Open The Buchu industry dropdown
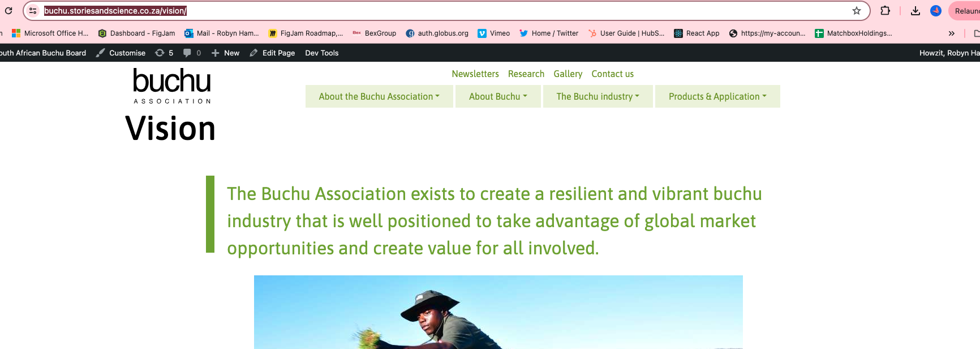Viewport: 980px width, 349px height. point(598,96)
